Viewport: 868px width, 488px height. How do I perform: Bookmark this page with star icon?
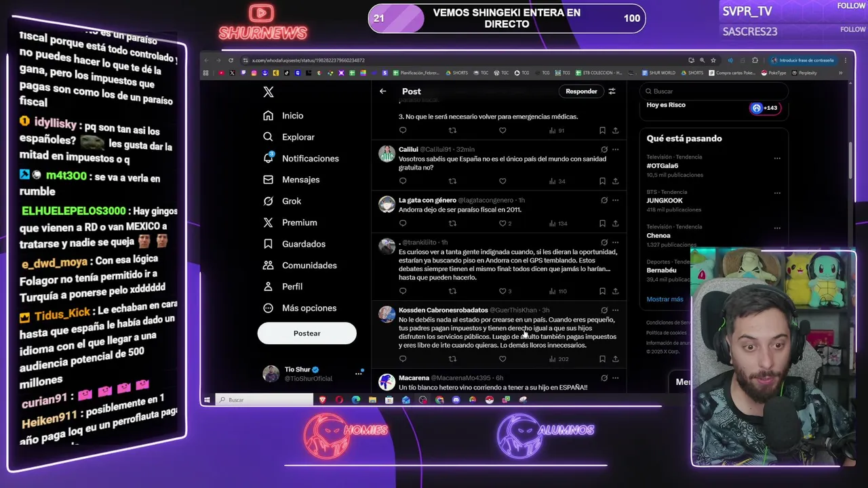point(713,60)
